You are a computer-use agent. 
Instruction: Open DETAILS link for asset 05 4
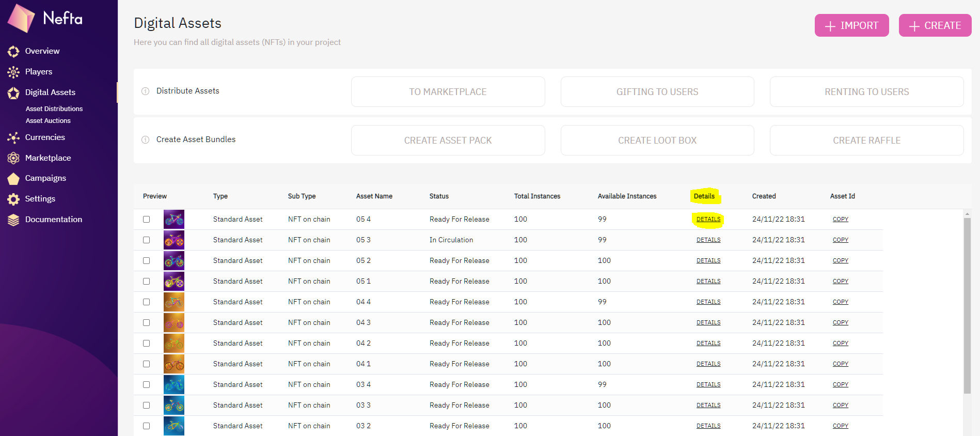708,220
